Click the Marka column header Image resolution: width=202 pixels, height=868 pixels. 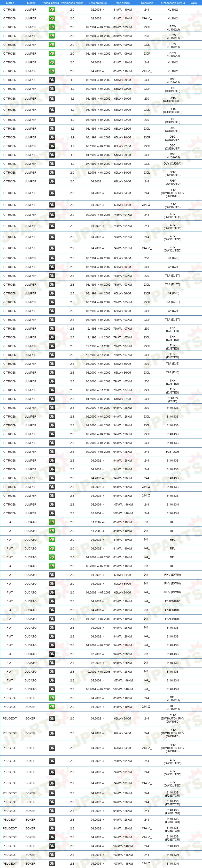(10, 3)
